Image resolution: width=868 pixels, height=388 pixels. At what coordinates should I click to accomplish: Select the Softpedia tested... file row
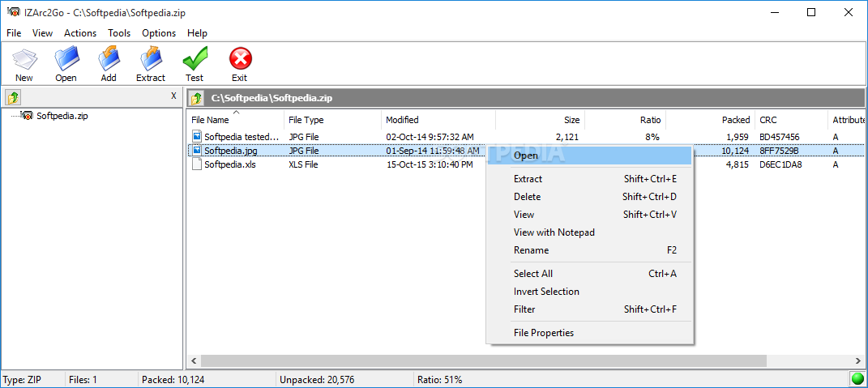point(526,137)
